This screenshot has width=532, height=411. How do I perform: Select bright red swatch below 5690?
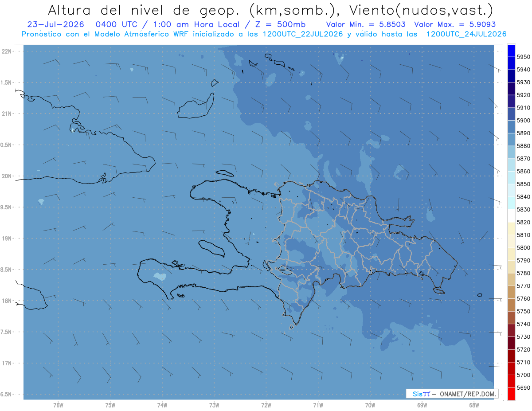click(x=511, y=394)
